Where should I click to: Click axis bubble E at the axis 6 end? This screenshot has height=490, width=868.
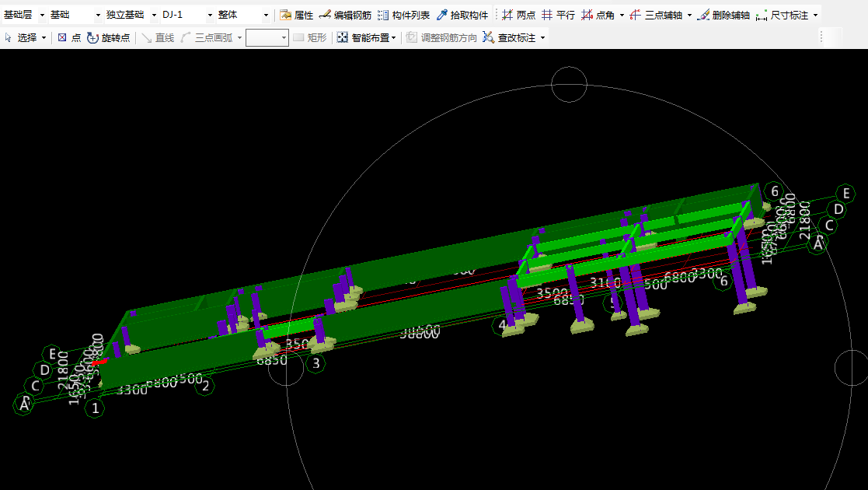pyautogui.click(x=846, y=194)
